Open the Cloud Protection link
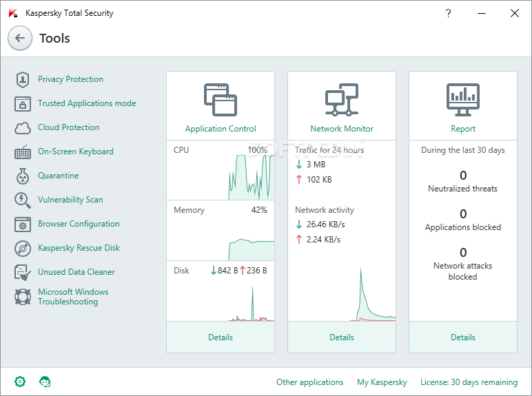532x396 pixels. tap(68, 127)
